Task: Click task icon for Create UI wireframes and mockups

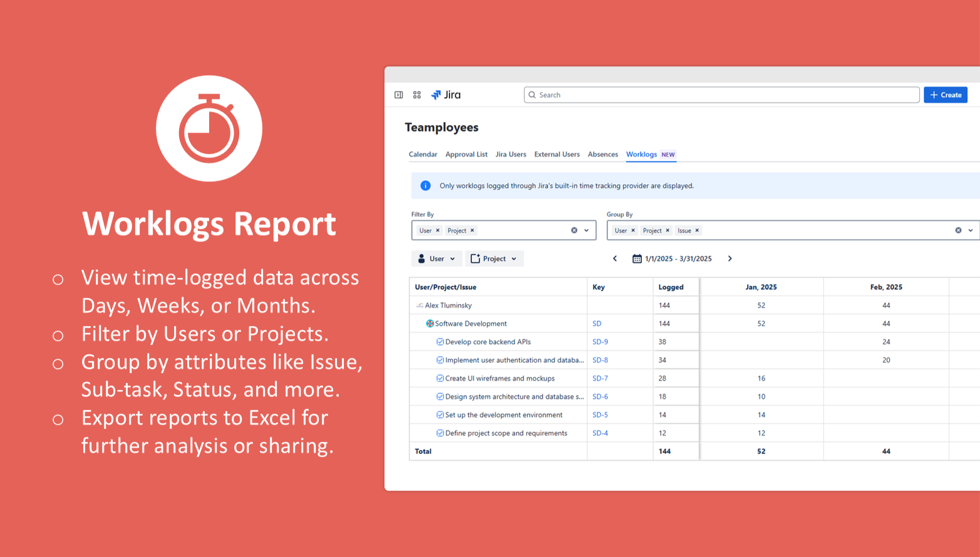Action: tap(440, 379)
